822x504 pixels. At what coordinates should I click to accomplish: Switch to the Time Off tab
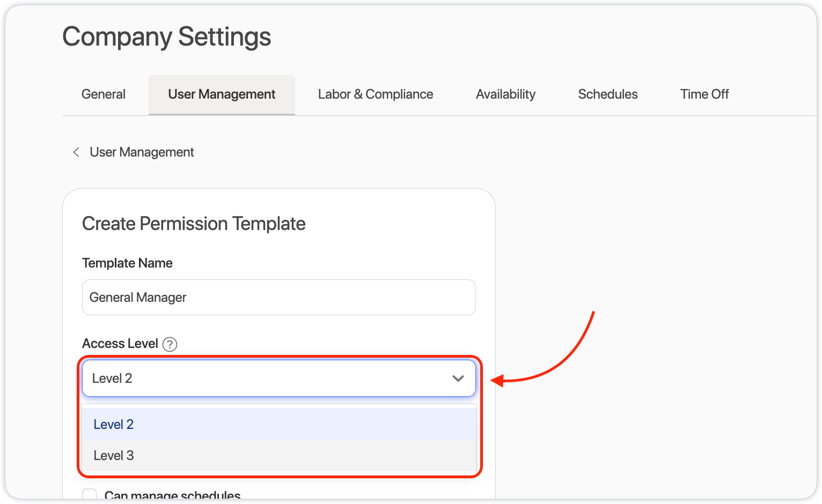pyautogui.click(x=704, y=94)
